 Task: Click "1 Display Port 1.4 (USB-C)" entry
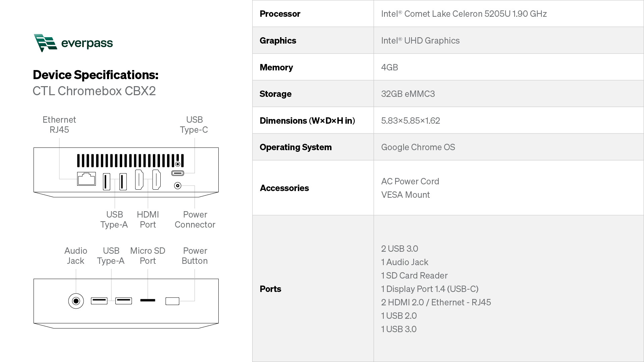(430, 289)
